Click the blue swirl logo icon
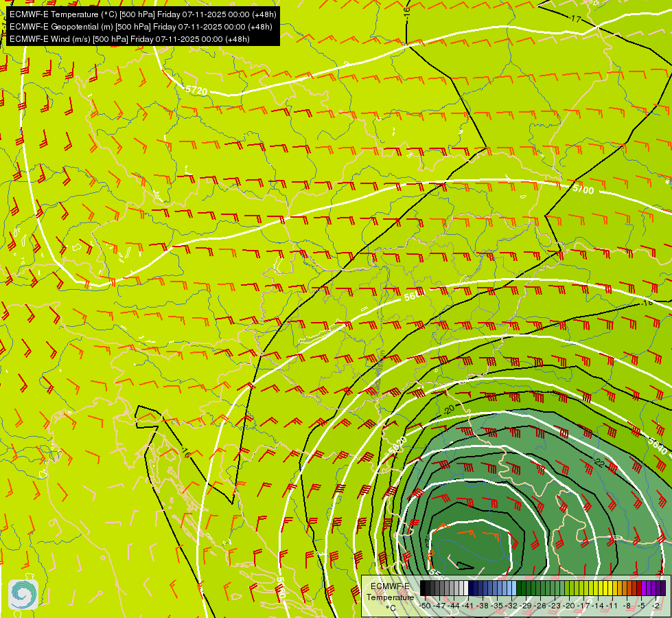672x618 pixels. (23, 595)
